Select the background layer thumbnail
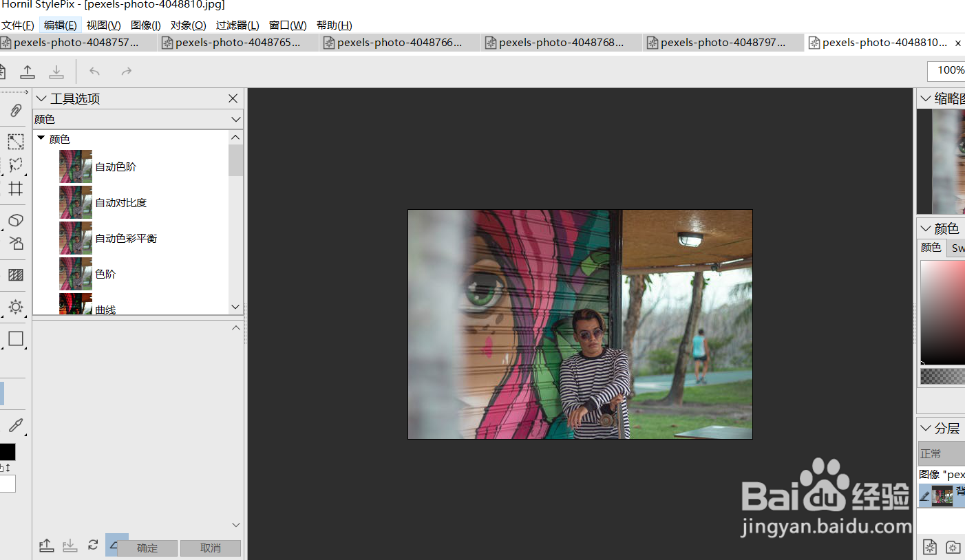This screenshot has height=560, width=965. coord(942,495)
